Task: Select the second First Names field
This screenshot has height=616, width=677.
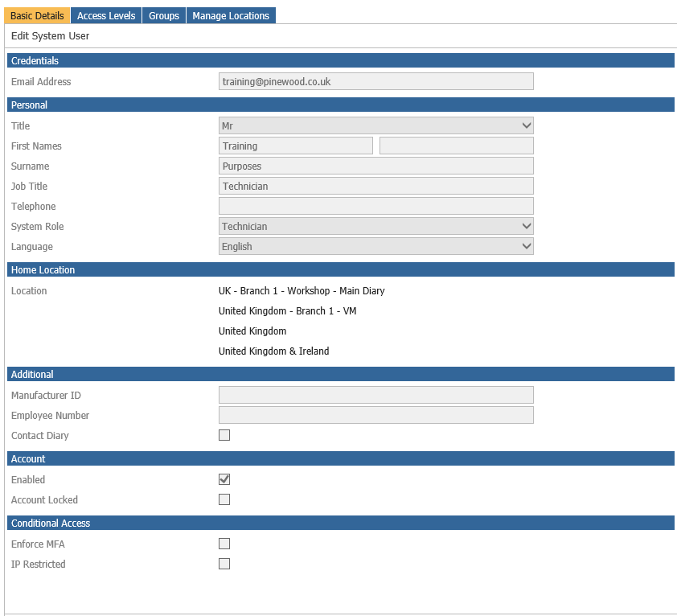Action: tap(456, 146)
